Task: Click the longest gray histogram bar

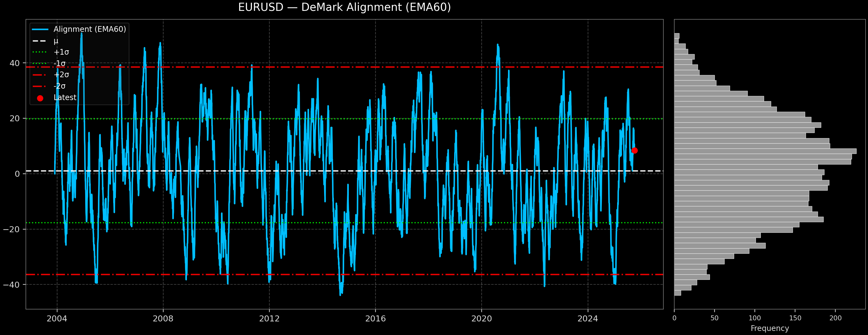Action: pyautogui.click(x=765, y=151)
